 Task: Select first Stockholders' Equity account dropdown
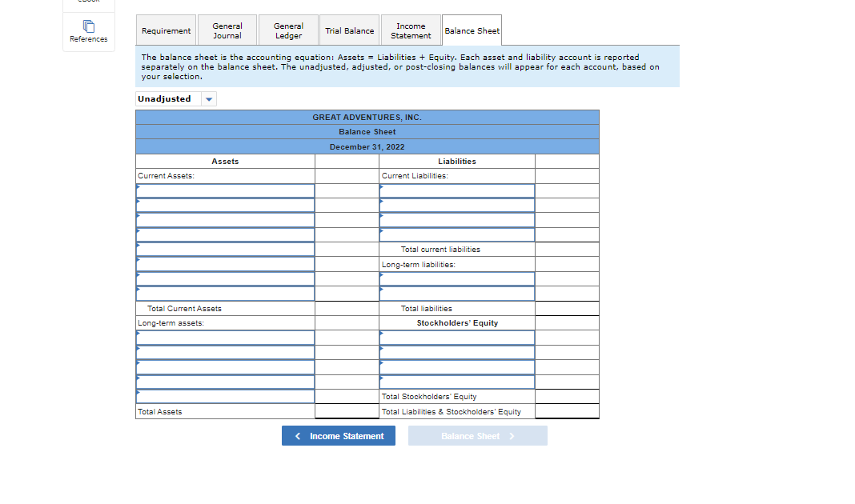[x=457, y=338]
